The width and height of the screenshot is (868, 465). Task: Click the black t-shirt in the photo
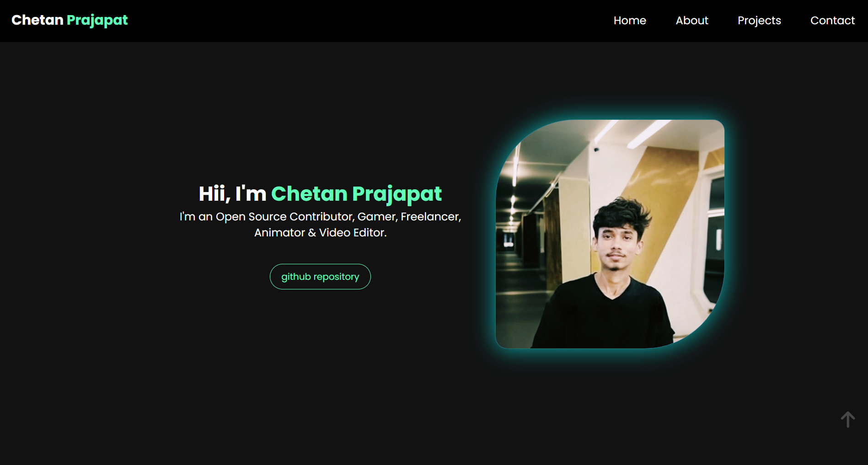604,315
